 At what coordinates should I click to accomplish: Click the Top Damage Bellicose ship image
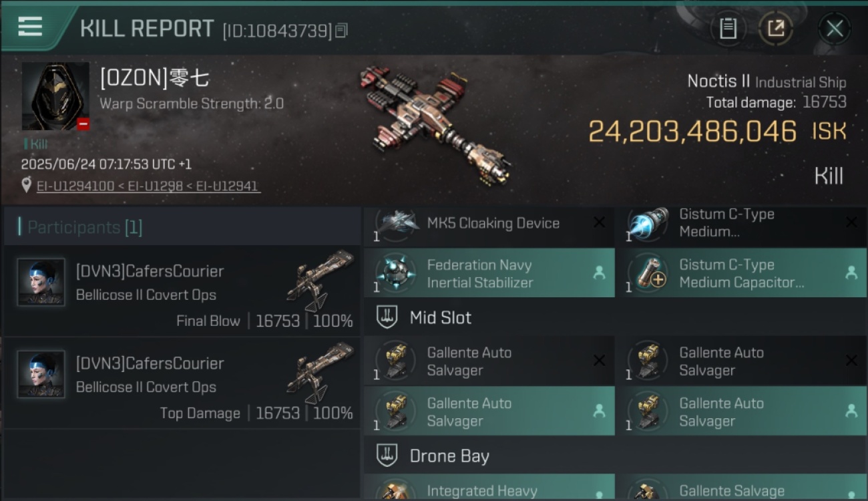(x=320, y=373)
